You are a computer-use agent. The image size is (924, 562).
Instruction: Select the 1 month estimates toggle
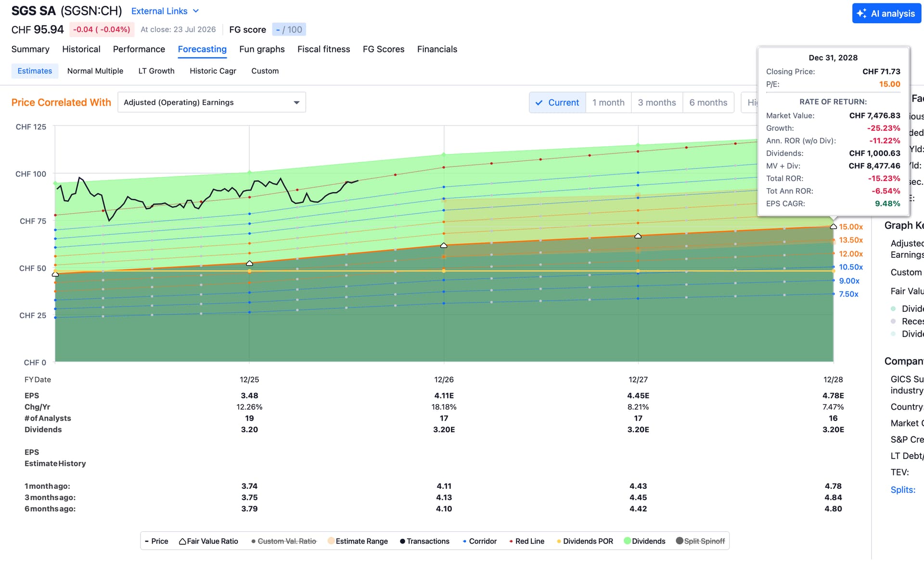(608, 102)
